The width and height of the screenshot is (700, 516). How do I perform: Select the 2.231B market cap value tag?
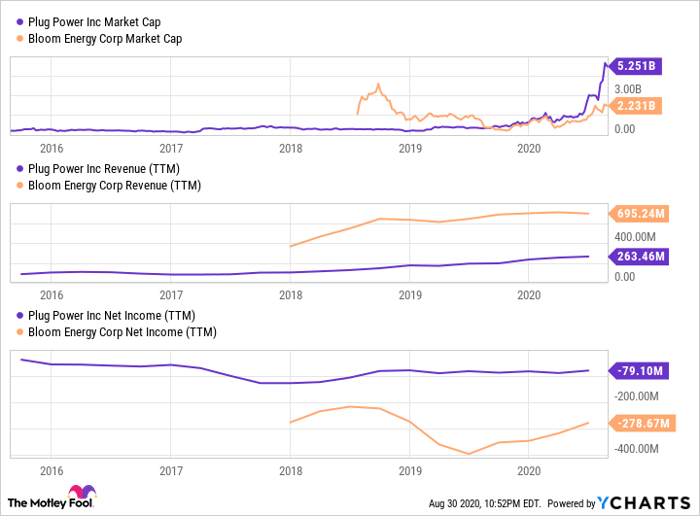(x=634, y=106)
